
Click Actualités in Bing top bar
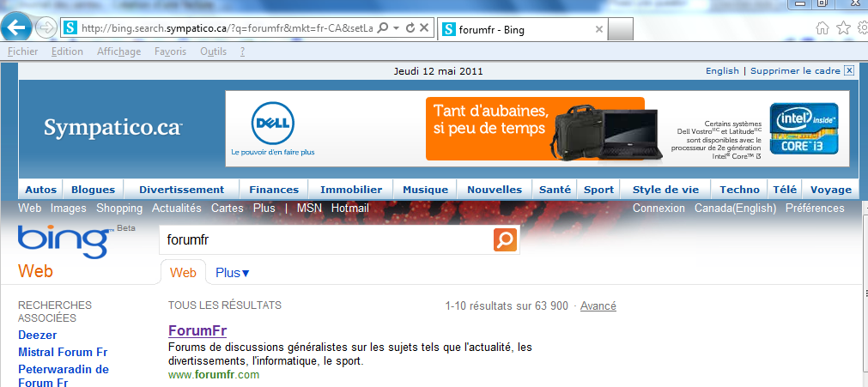pyautogui.click(x=177, y=209)
